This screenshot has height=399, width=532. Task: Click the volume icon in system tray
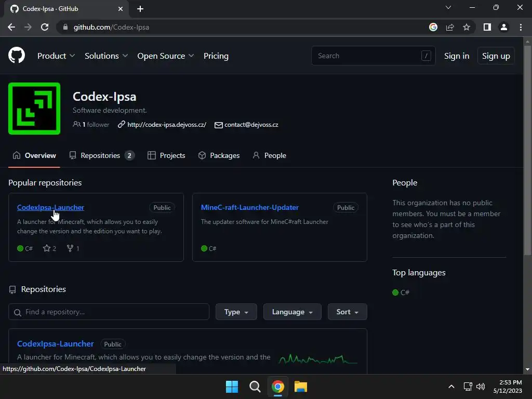481,387
